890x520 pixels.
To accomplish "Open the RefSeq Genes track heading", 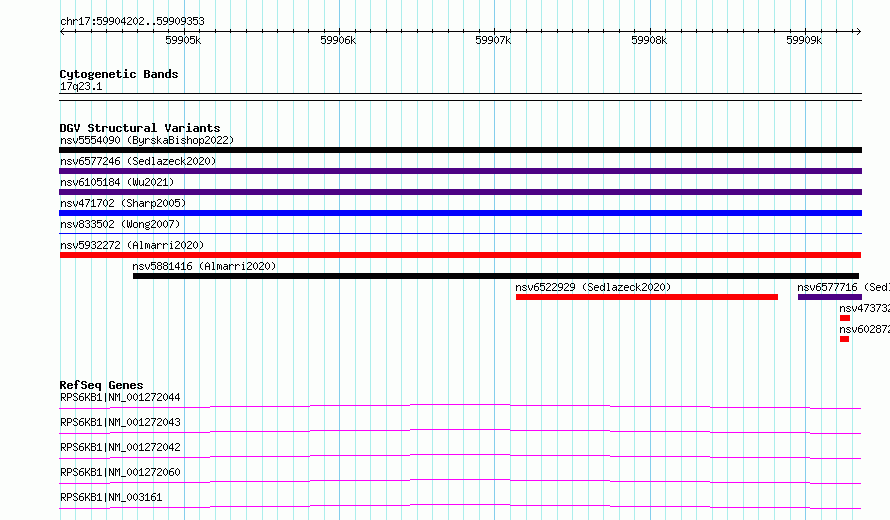I will click(101, 385).
